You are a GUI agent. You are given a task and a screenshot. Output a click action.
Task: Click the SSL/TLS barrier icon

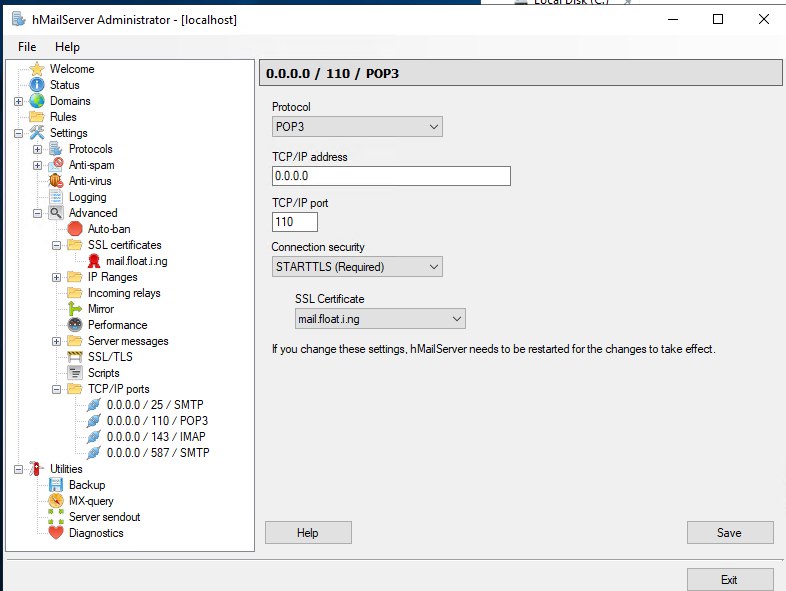coord(75,357)
